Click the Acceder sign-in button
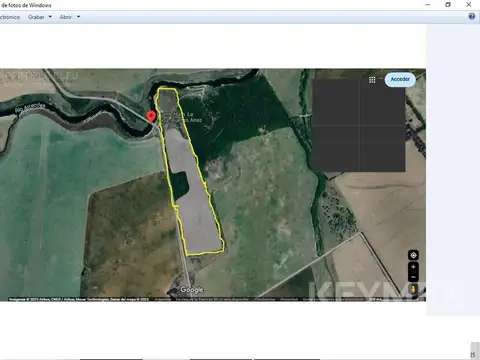This screenshot has width=480, height=360. click(400, 79)
